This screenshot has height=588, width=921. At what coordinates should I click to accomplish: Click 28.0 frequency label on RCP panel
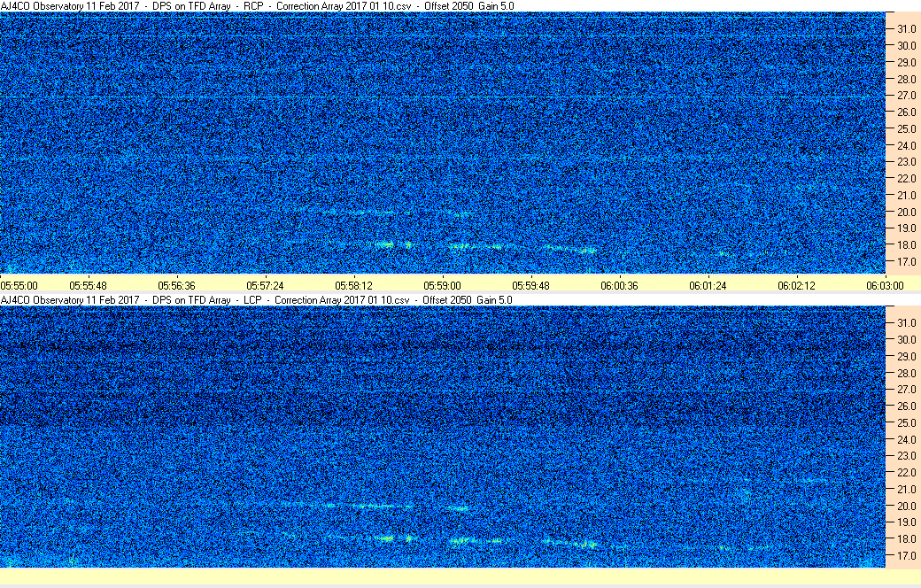[906, 79]
